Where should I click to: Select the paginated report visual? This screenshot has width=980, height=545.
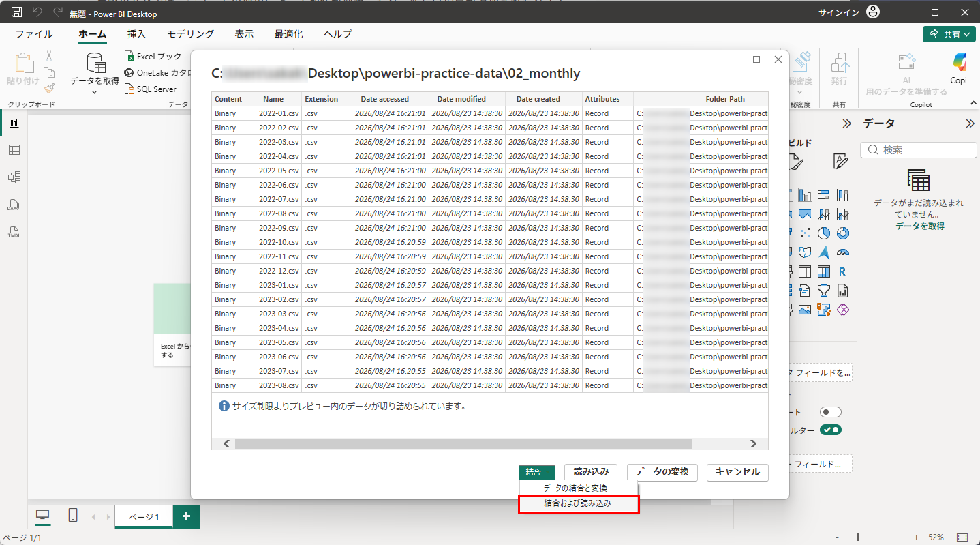(x=842, y=291)
